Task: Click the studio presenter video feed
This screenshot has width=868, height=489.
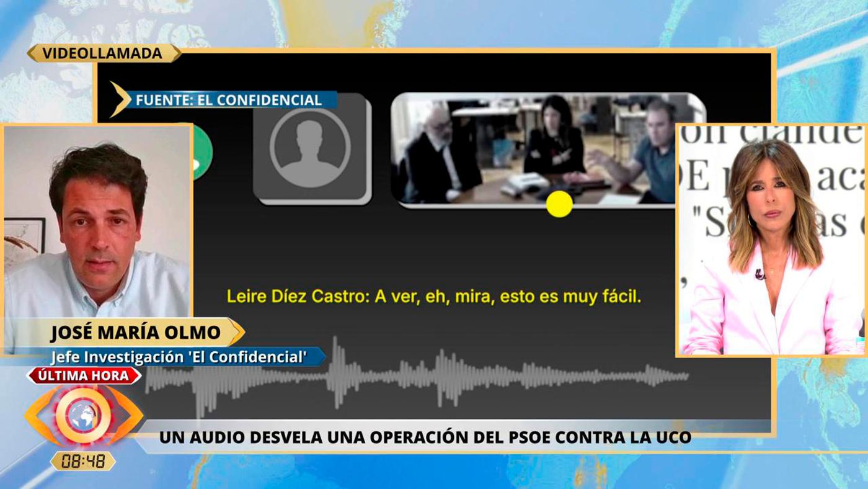Action: pyautogui.click(x=771, y=240)
